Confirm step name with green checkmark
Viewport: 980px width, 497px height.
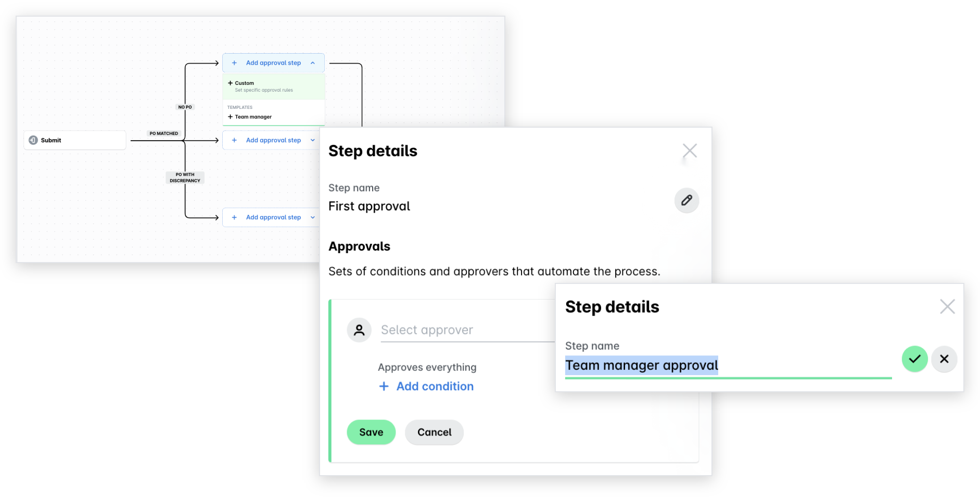(x=914, y=359)
